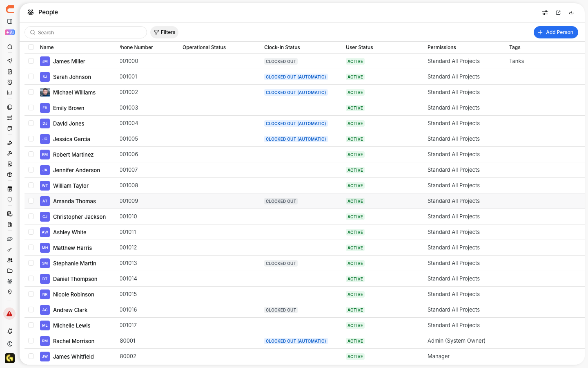Tick the select-all checkbox in the table header

point(31,47)
